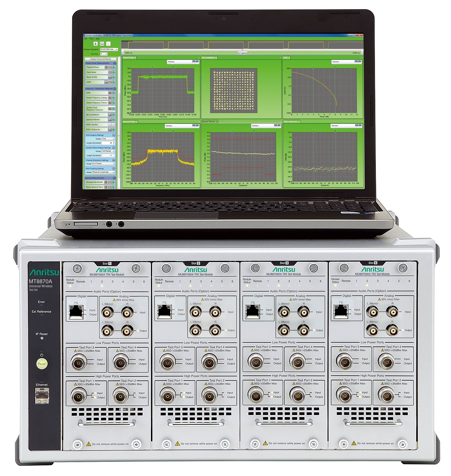Open the Tools menu
451x476 pixels.
[91, 39]
